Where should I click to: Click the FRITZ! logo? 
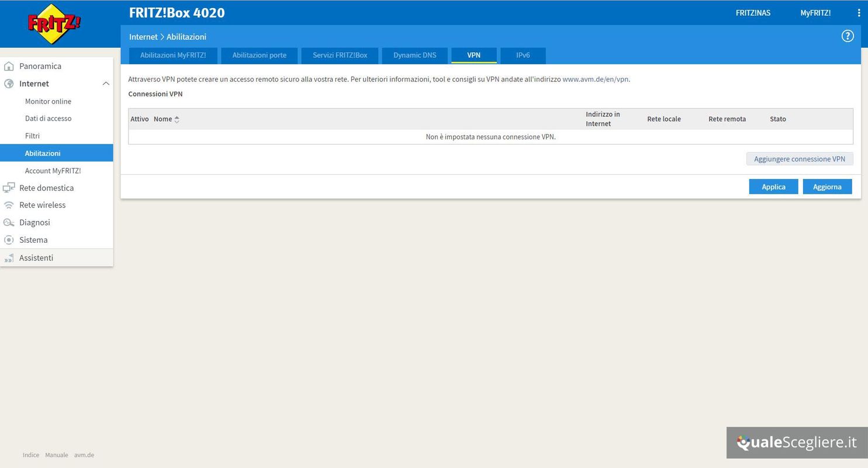click(x=54, y=24)
